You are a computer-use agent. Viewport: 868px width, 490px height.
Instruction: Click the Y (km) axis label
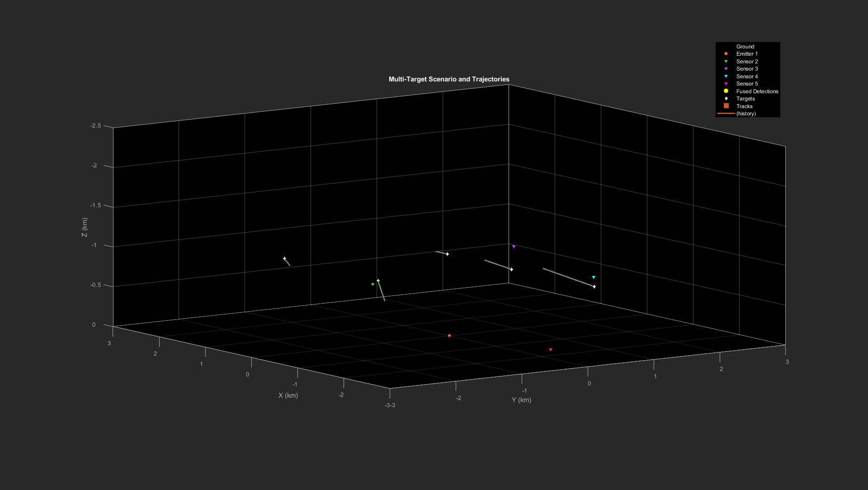(x=521, y=400)
